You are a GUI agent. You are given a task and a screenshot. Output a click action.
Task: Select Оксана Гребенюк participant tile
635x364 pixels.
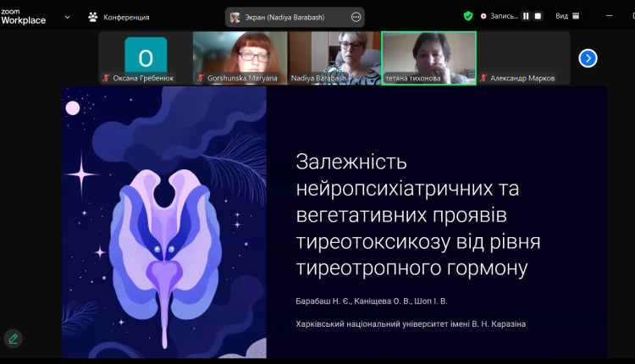[x=146, y=58]
